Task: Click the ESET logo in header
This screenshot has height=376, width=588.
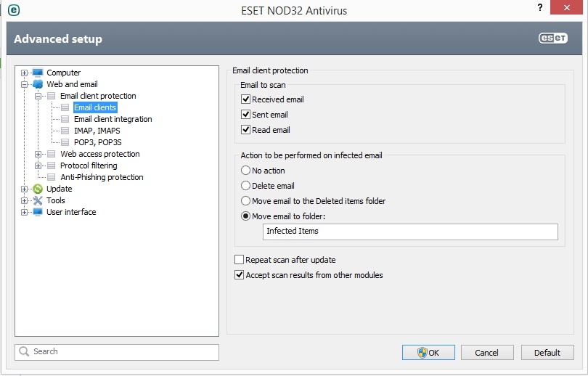Action: click(x=552, y=39)
